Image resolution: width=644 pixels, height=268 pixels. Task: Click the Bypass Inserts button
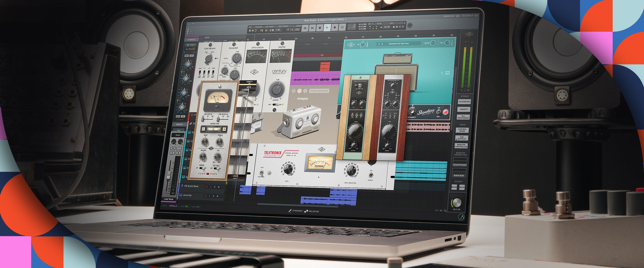(x=464, y=109)
